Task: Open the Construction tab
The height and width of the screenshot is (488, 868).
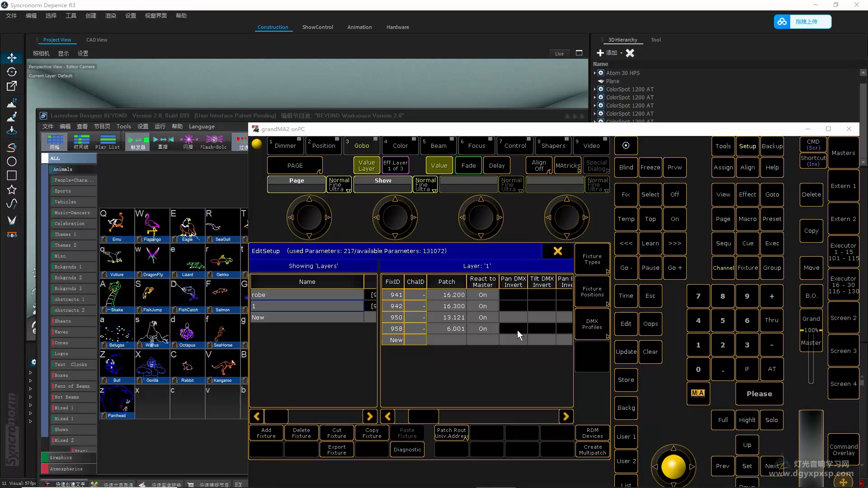Action: coord(273,27)
